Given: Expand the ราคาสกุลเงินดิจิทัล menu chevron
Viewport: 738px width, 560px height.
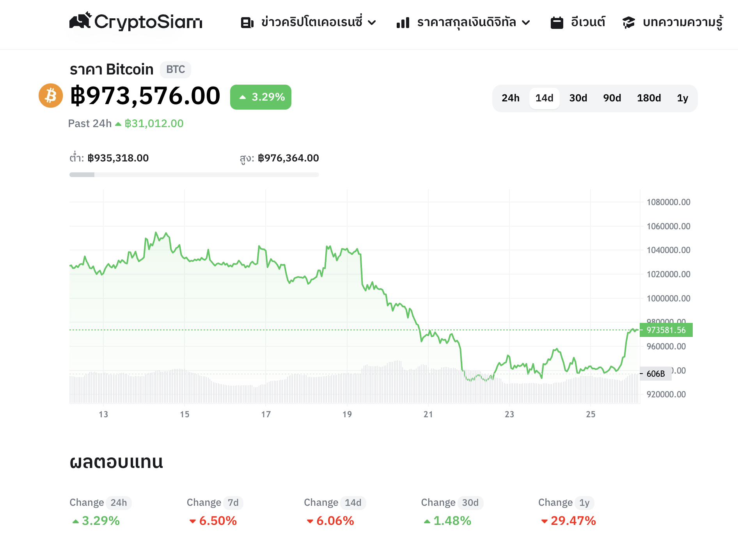Looking at the screenshot, I should 526,23.
